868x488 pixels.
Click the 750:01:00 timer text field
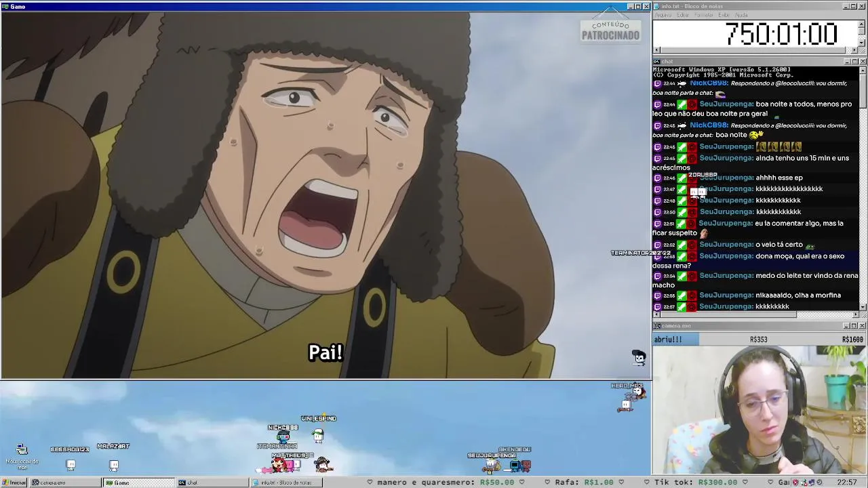pyautogui.click(x=755, y=33)
